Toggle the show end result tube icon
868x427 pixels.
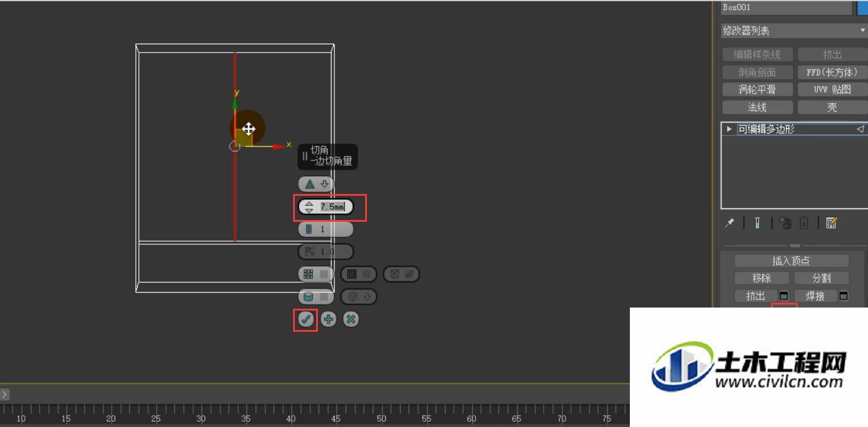click(758, 223)
